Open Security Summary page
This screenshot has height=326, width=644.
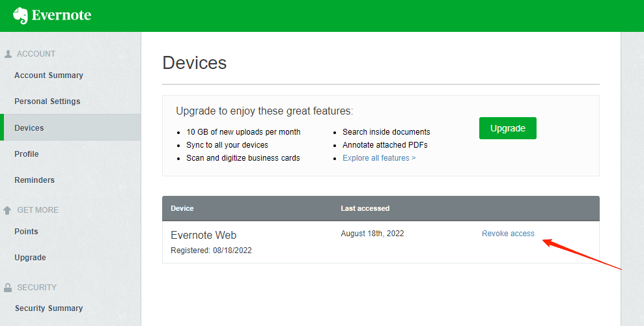click(48, 308)
